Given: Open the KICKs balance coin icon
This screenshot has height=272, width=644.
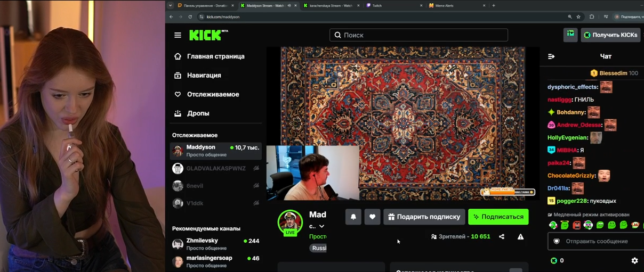Looking at the screenshot, I should (x=554, y=261).
